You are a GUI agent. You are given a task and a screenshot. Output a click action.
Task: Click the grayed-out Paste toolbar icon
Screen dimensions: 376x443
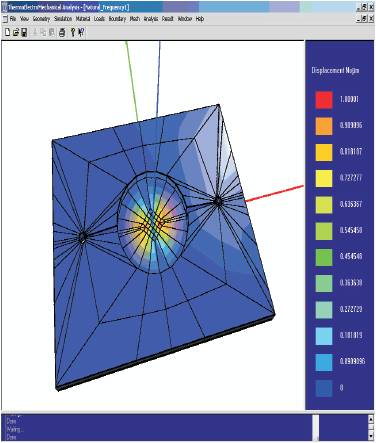pos(52,32)
